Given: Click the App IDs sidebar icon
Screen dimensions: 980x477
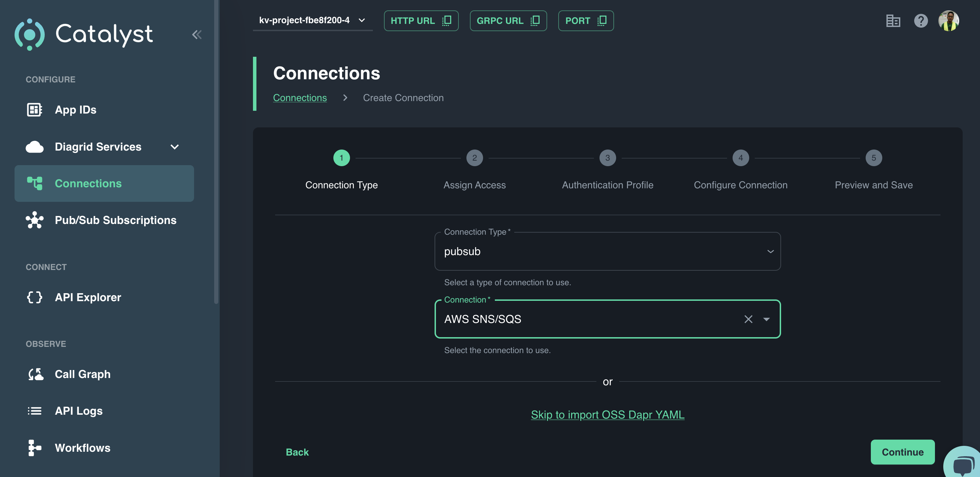Looking at the screenshot, I should pos(34,109).
